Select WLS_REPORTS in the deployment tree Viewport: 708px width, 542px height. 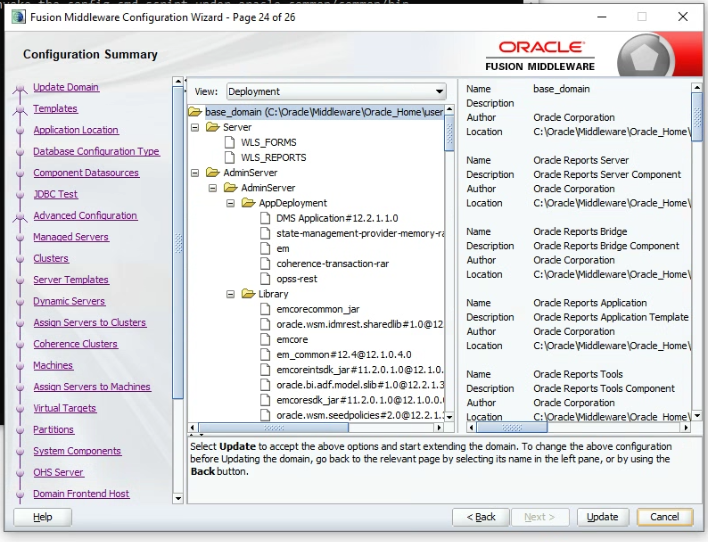[273, 157]
